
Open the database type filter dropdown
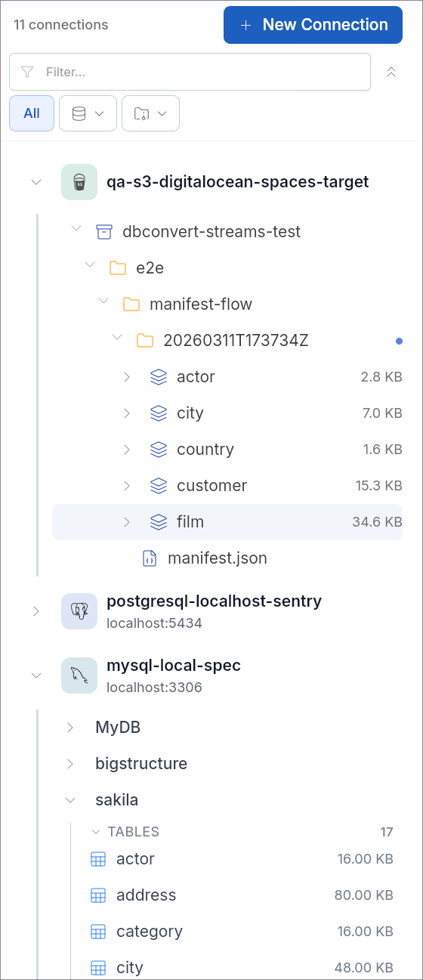(88, 113)
